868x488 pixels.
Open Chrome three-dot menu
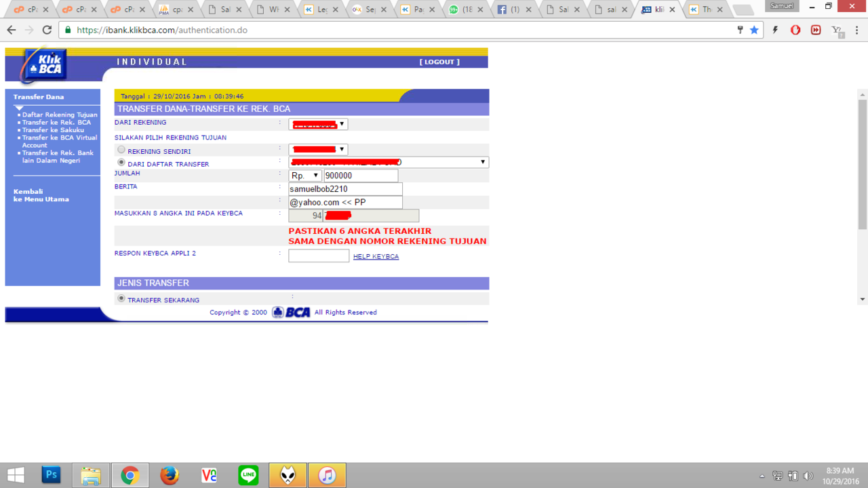[x=857, y=30]
